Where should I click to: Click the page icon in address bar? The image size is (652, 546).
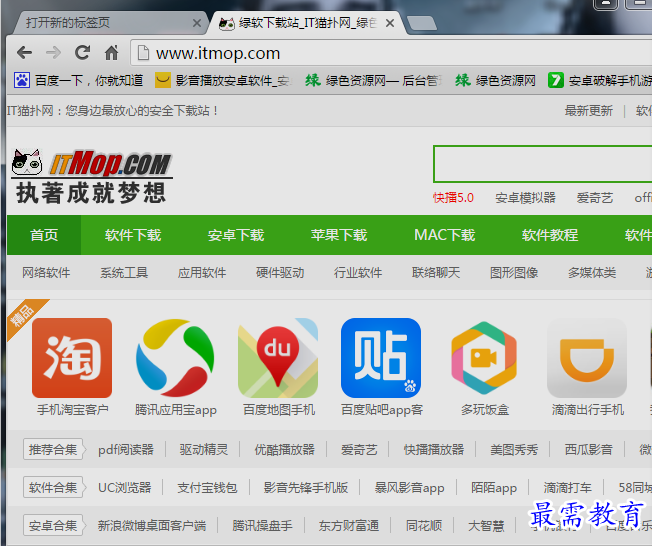click(143, 53)
